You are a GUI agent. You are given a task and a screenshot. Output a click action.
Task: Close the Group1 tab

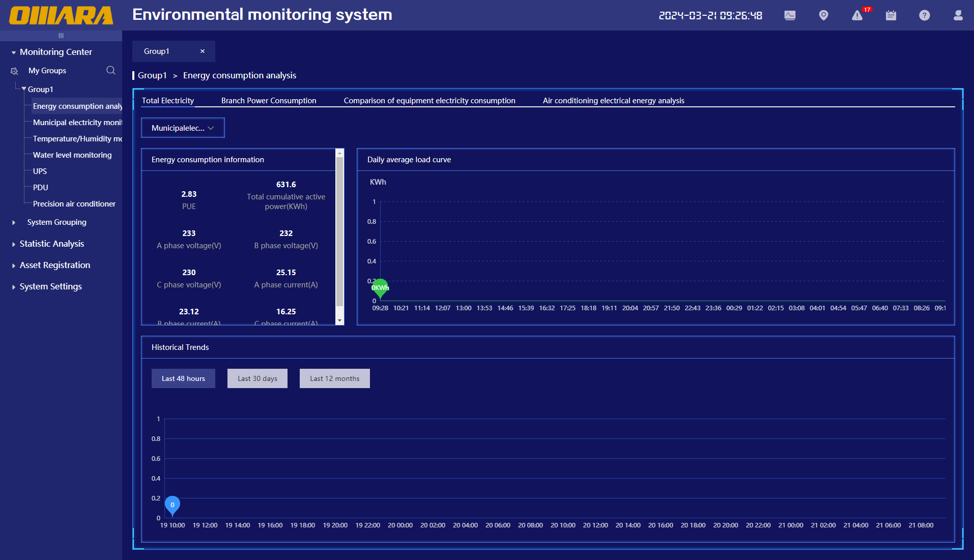coord(203,51)
